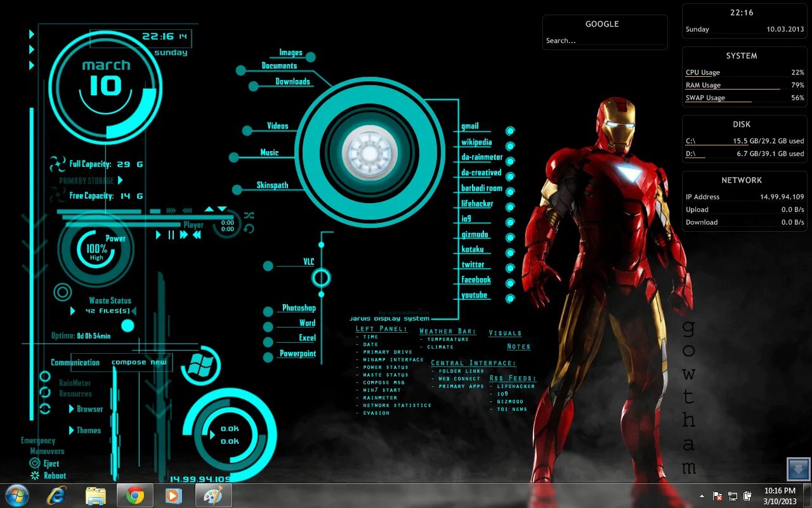Expand the Browser resource arrow
This screenshot has width=812, height=508.
[x=72, y=409]
